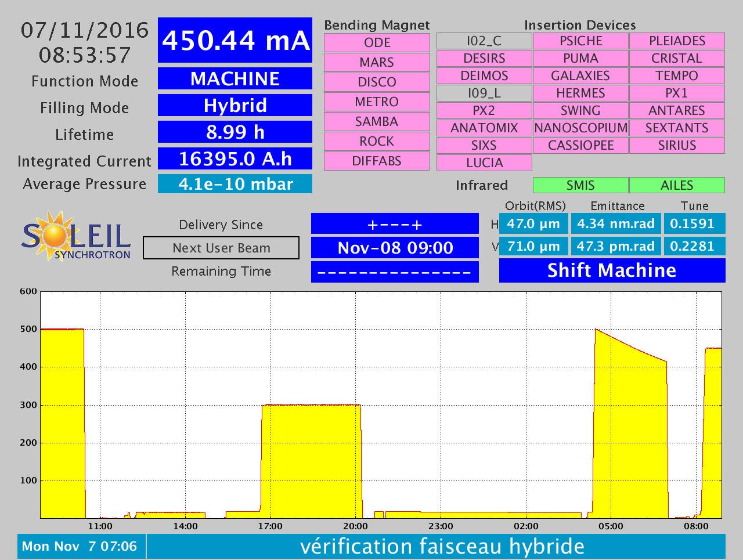This screenshot has width=743, height=560.
Task: Click the METRO beamline indicator
Action: tap(377, 102)
